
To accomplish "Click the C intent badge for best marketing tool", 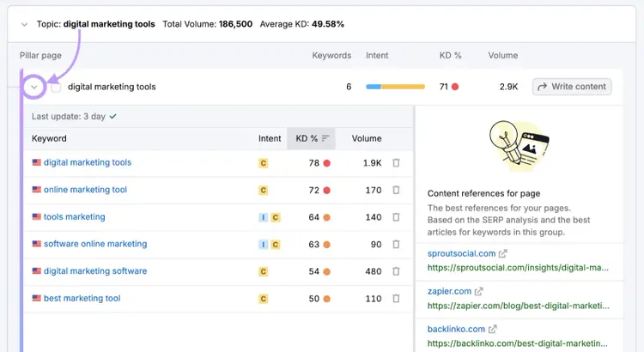I will 263,299.
